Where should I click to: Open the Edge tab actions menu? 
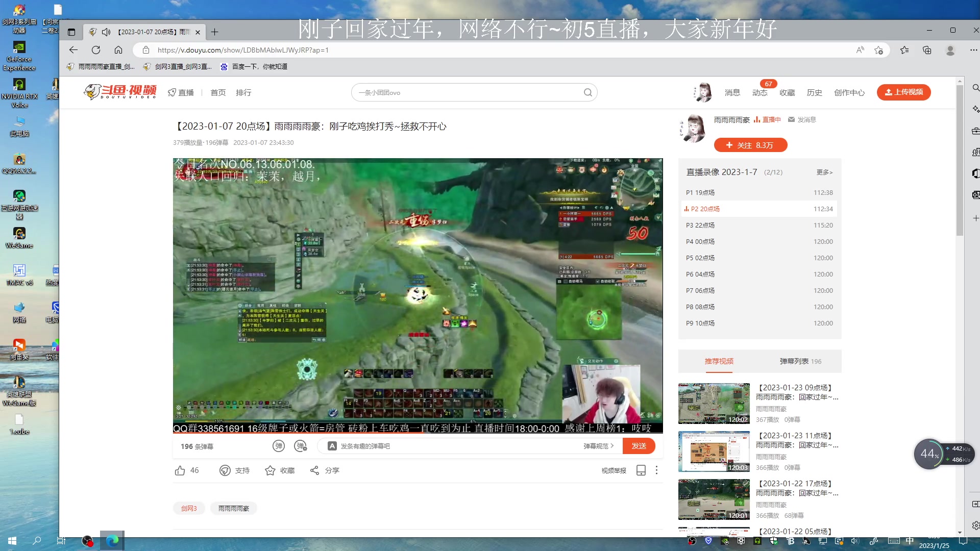(x=71, y=32)
